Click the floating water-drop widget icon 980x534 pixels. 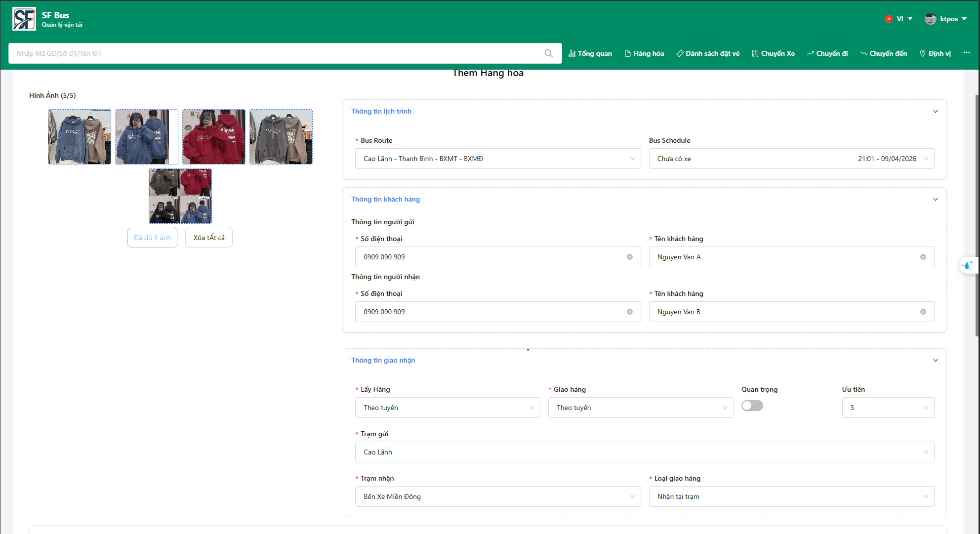click(967, 265)
